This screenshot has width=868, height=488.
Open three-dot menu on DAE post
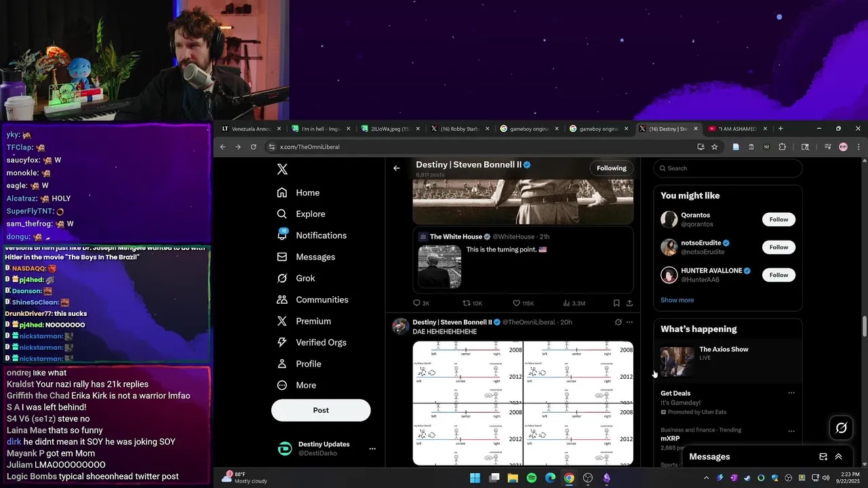[629, 322]
